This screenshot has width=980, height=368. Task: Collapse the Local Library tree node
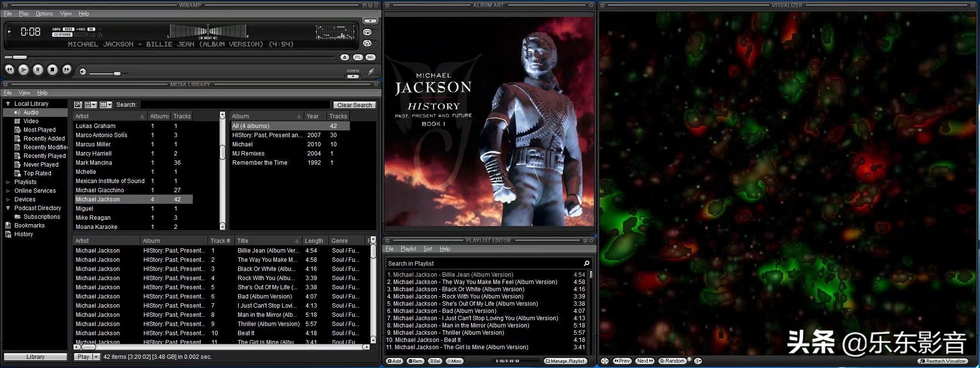[x=8, y=104]
